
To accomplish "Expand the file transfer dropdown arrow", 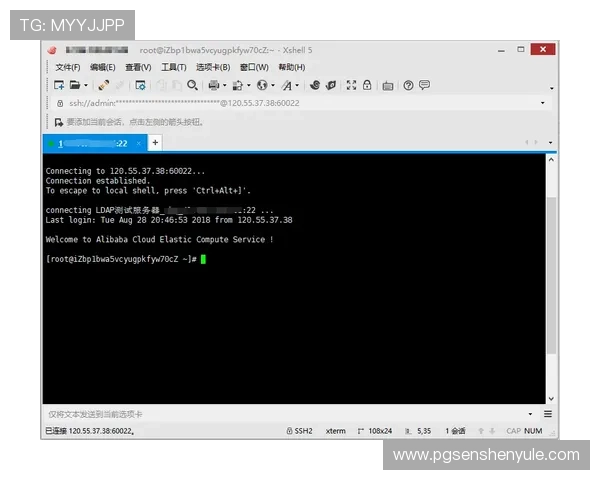I will coord(249,85).
